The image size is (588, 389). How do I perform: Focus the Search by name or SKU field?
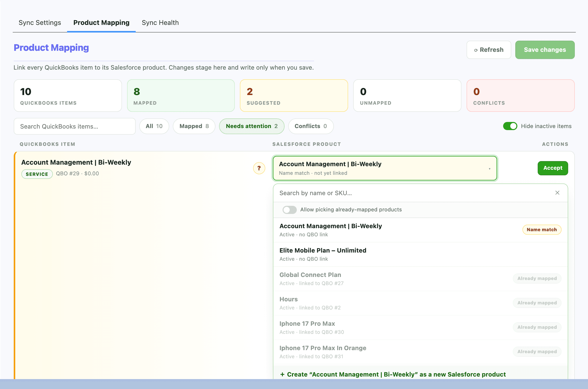click(414, 193)
